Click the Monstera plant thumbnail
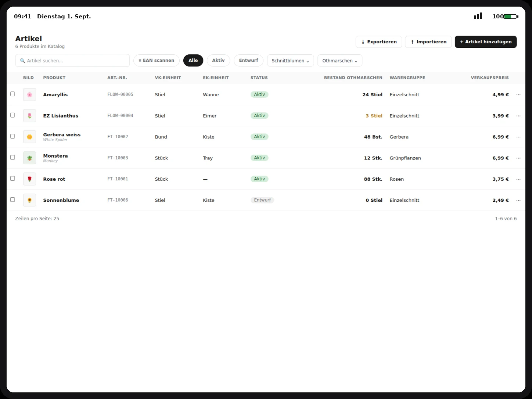This screenshot has width=532, height=399. [29, 158]
